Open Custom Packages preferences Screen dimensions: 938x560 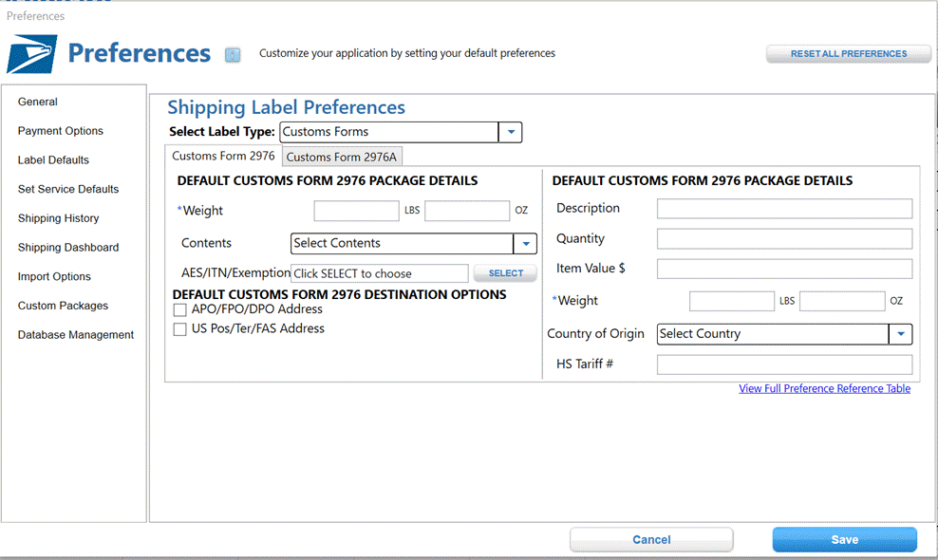coord(63,306)
